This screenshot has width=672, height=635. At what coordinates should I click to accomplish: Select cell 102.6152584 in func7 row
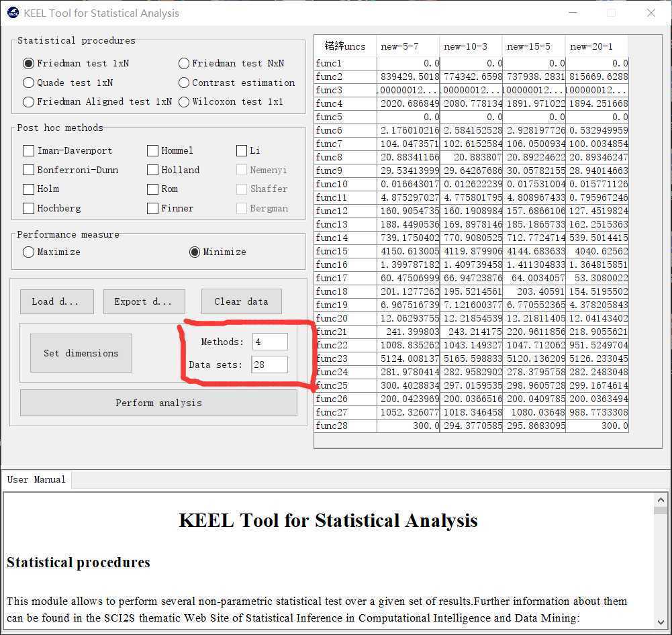(471, 144)
